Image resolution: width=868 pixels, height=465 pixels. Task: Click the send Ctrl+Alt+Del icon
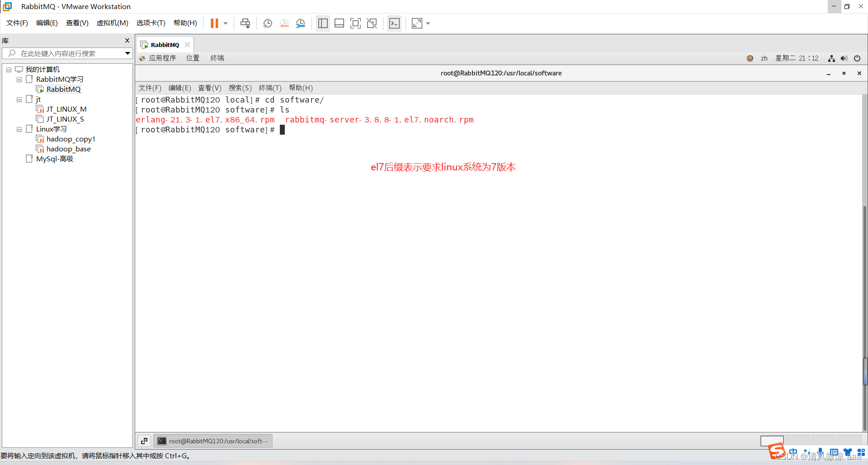point(245,23)
